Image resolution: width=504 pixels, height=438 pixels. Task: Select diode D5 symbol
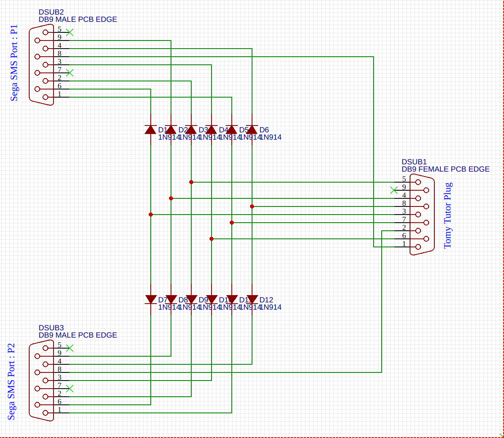(232, 130)
